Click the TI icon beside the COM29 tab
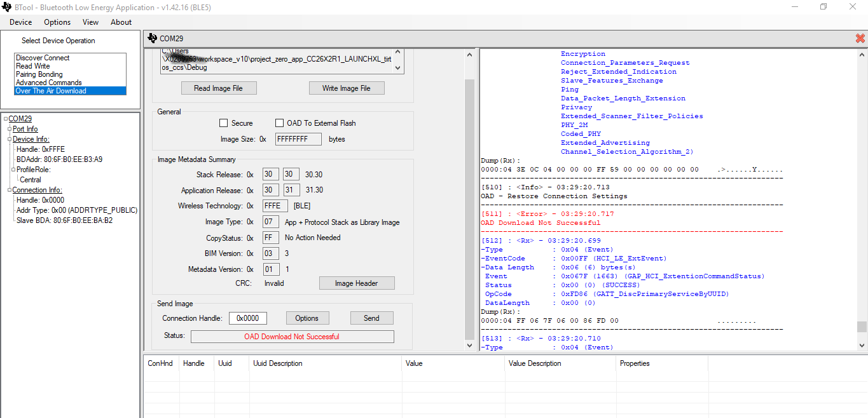The width and height of the screenshot is (868, 418). (x=152, y=38)
